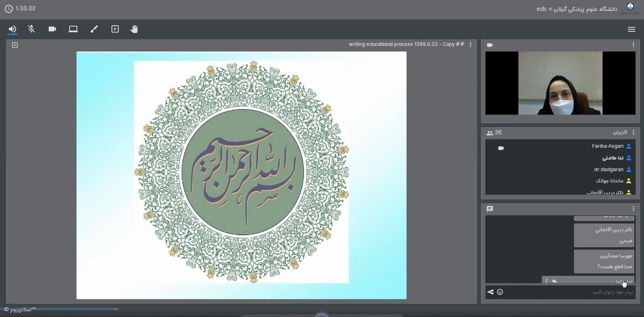Toggle the speaker audio icon
The width and height of the screenshot is (644, 317).
(13, 29)
